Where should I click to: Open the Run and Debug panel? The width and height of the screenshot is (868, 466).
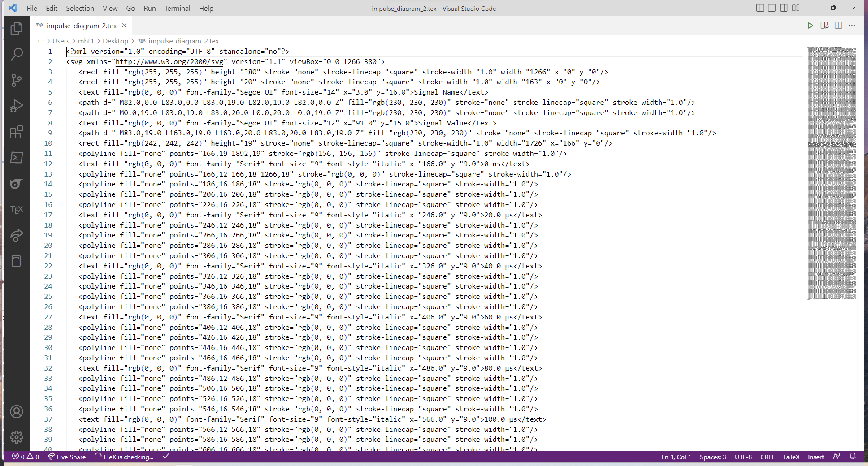click(x=17, y=106)
